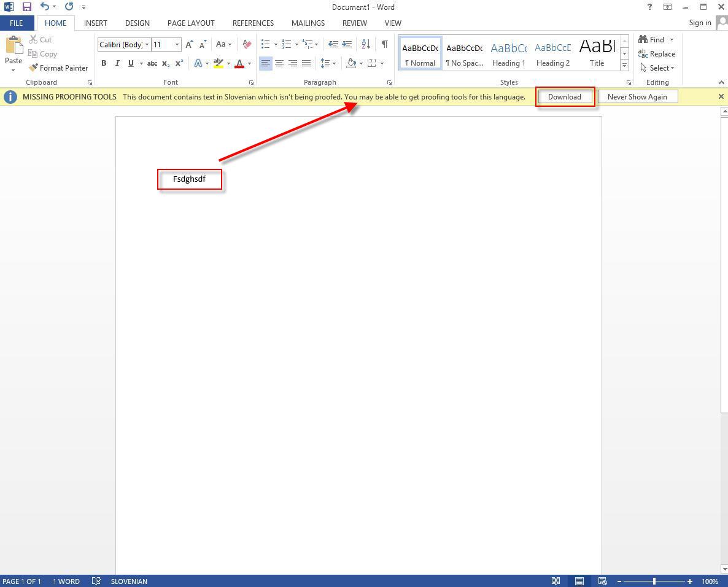Toggle Bold formatting

coord(104,63)
